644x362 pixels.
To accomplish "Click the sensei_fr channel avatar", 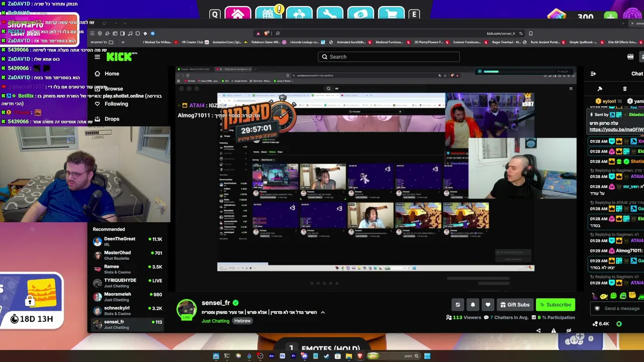I will (187, 309).
